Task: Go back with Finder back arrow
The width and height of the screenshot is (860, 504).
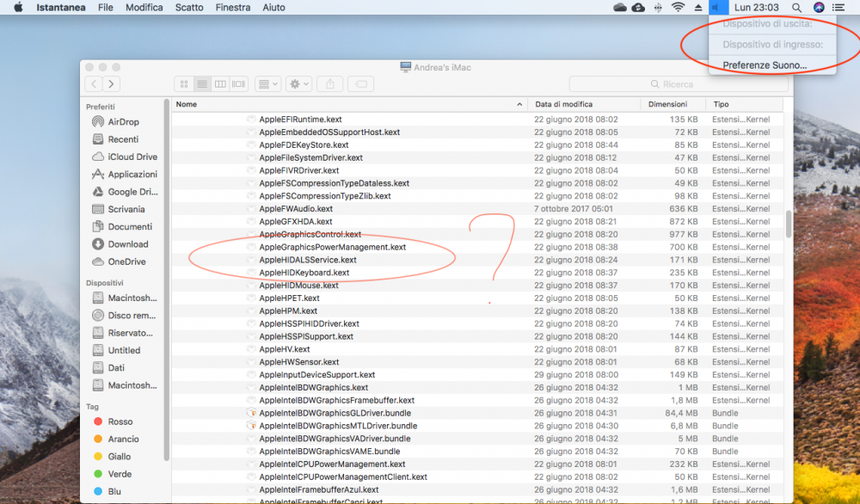Action: pyautogui.click(x=94, y=84)
